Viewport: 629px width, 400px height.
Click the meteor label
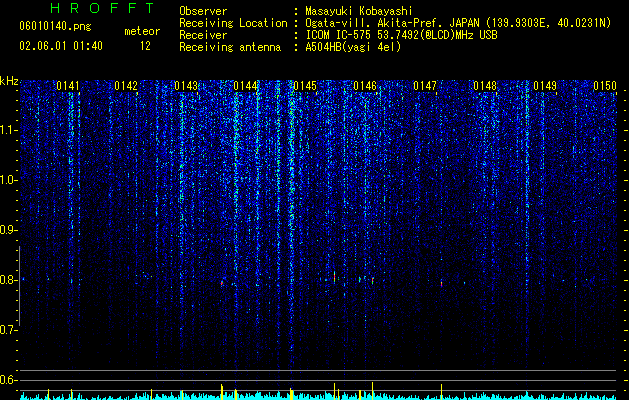click(x=142, y=31)
